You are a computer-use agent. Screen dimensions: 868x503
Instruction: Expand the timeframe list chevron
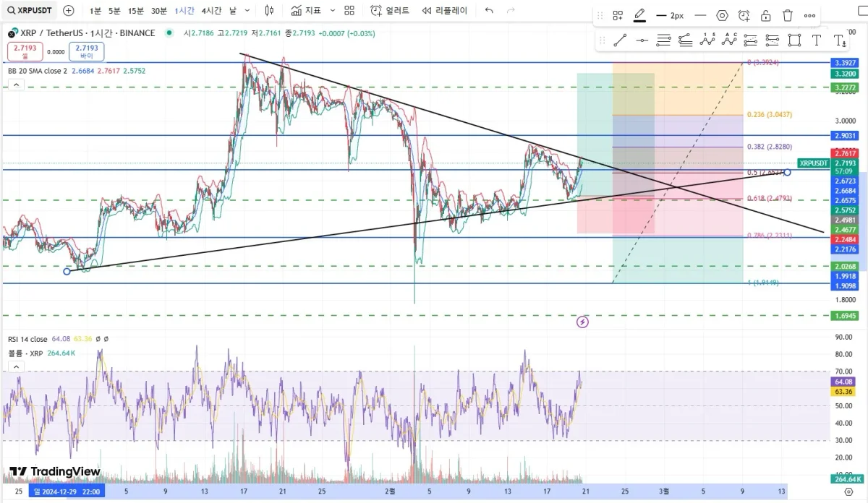click(x=247, y=11)
